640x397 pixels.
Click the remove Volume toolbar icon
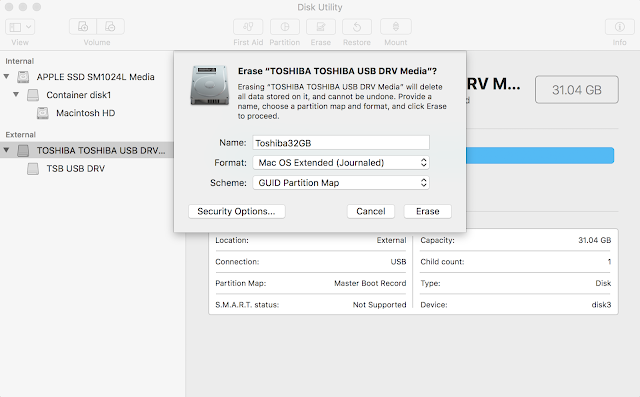[x=110, y=27]
